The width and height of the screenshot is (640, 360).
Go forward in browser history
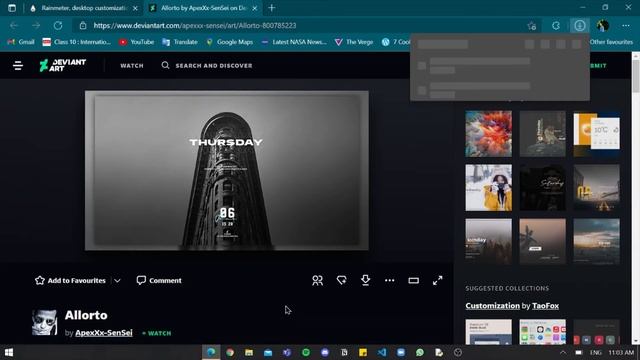click(36, 25)
